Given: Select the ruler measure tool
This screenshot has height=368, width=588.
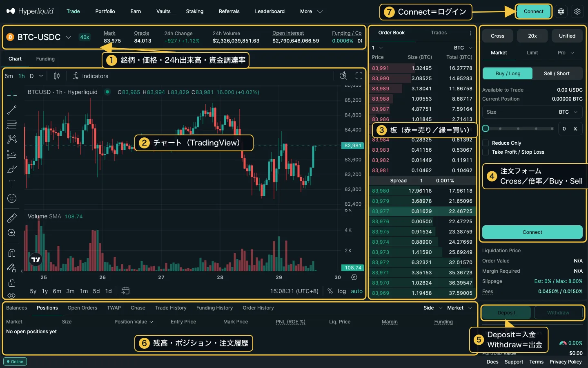Looking at the screenshot, I should click(12, 218).
